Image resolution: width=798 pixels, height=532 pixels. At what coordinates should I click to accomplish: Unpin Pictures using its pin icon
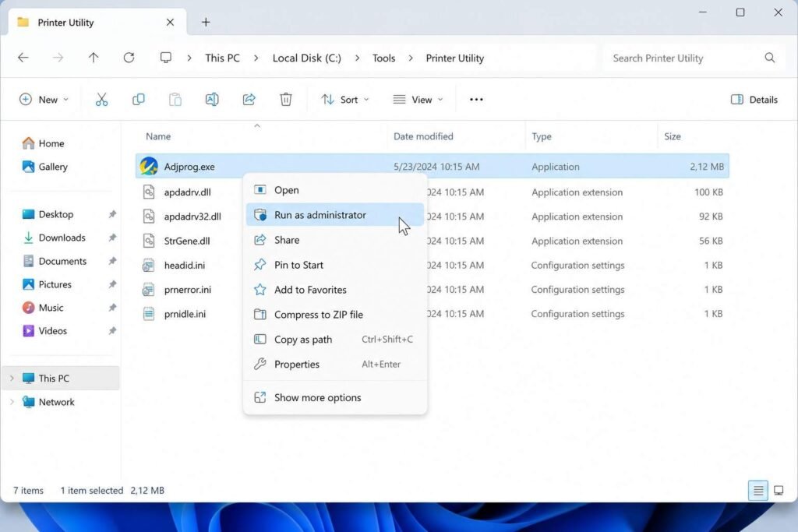(x=112, y=284)
